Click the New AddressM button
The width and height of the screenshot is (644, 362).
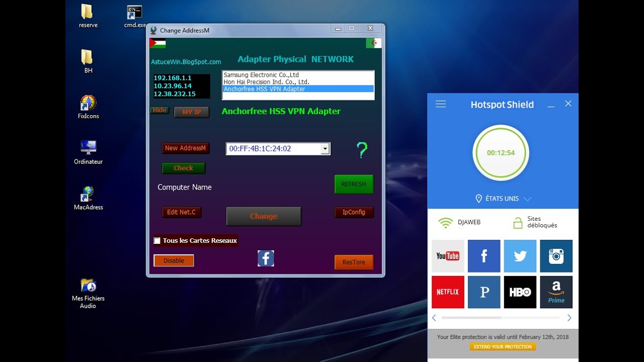click(186, 148)
